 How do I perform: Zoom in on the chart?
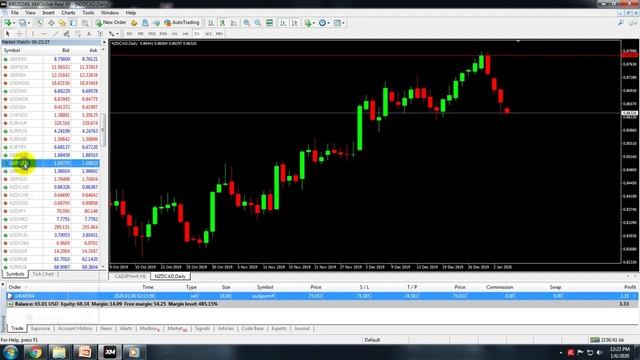coord(247,23)
